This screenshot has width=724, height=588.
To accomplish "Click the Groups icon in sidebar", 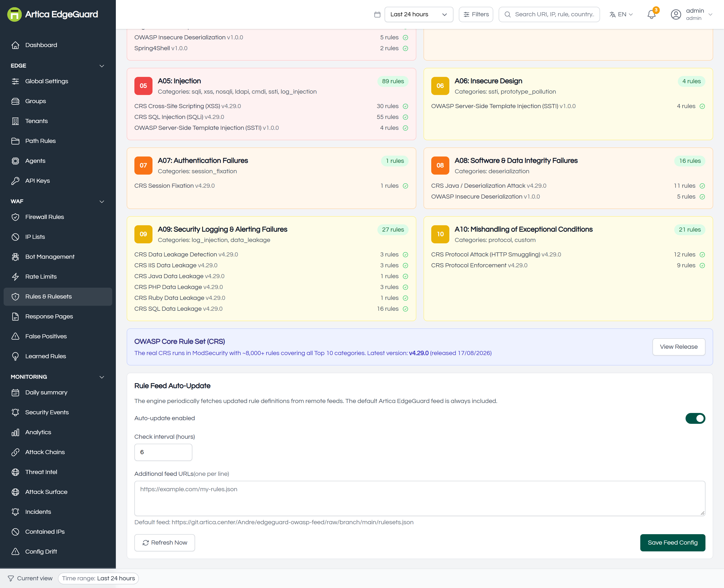I will (x=15, y=101).
